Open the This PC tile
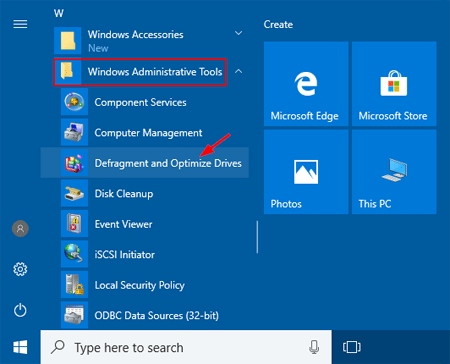 394,172
